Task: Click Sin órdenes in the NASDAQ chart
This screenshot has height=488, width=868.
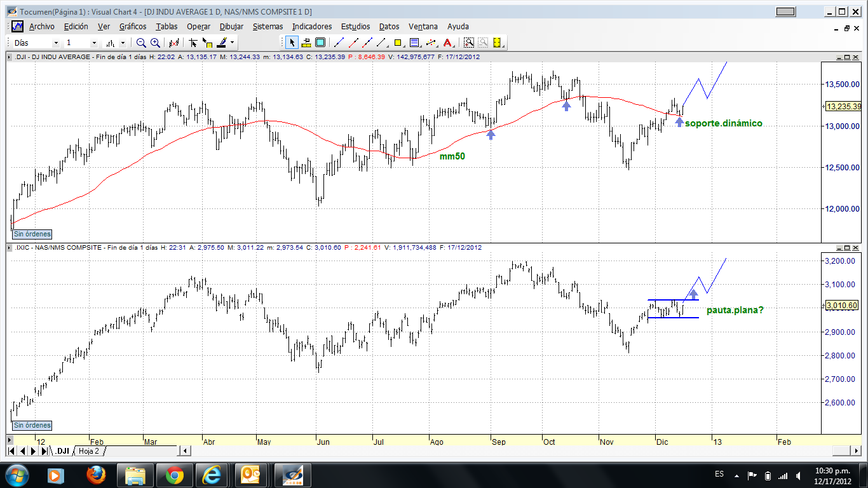Action: (x=32, y=426)
